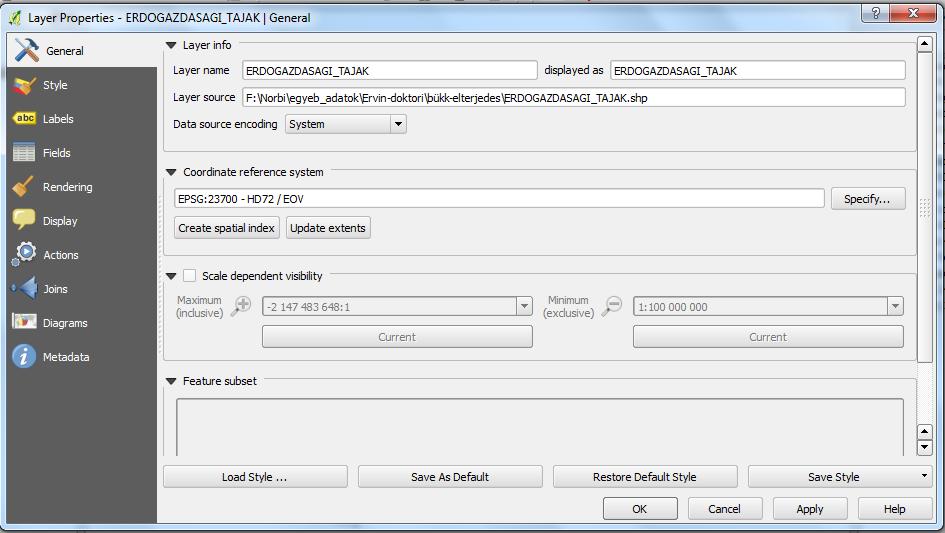Click Load Style ... button

click(255, 477)
